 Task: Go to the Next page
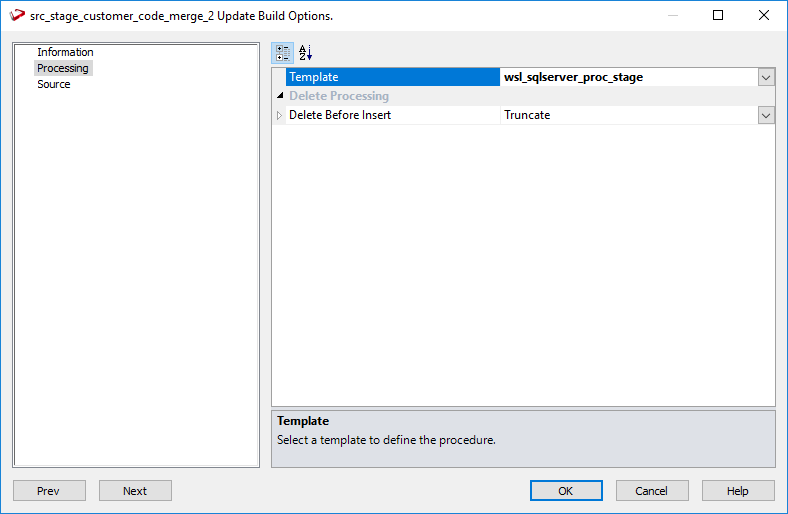click(x=135, y=491)
